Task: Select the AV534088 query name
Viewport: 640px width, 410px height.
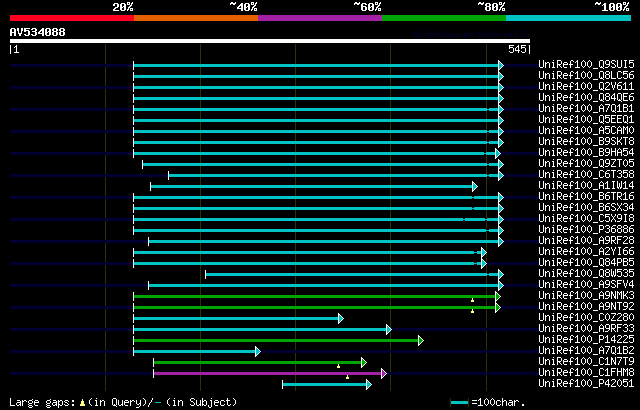Action: 38,32
